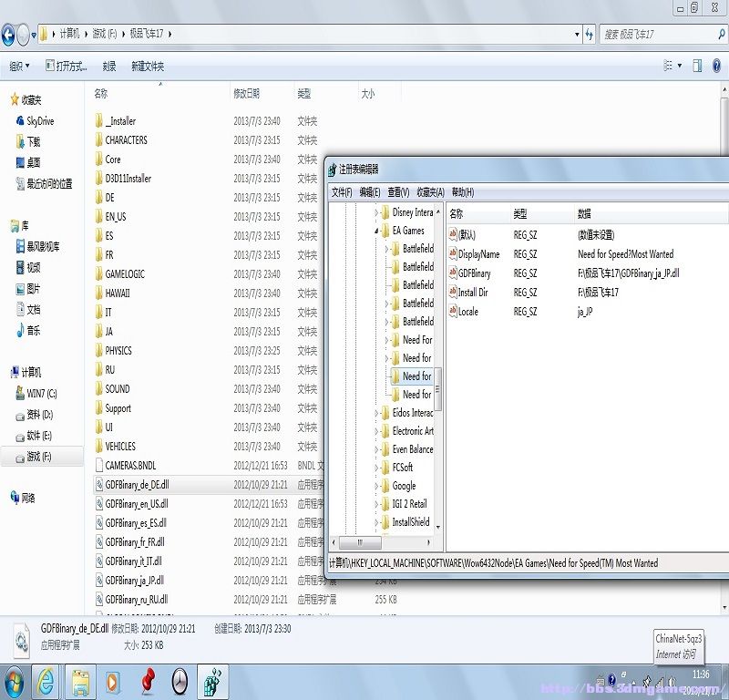Open SkyDrive in the favorites sidebar

pyautogui.click(x=39, y=120)
